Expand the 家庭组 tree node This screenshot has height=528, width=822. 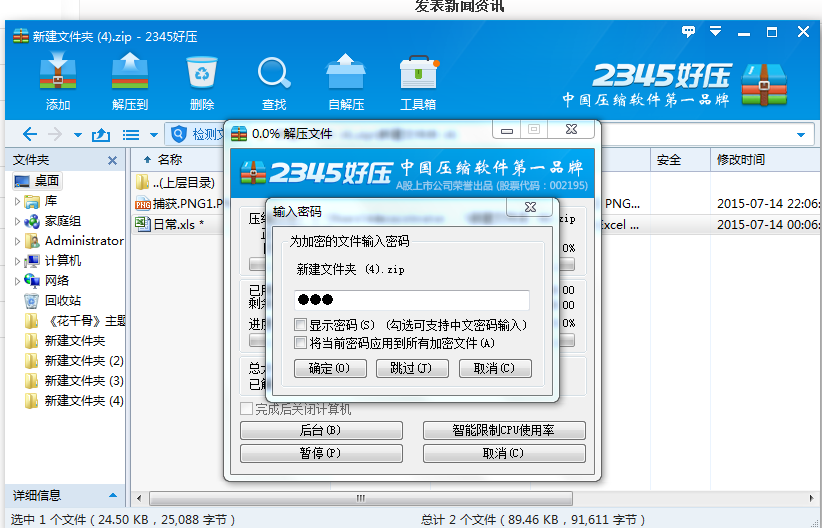coord(17,221)
